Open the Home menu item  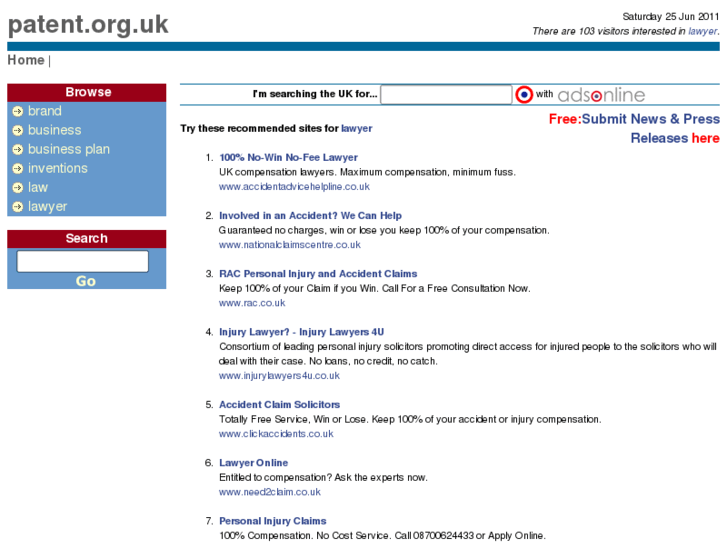tap(26, 60)
